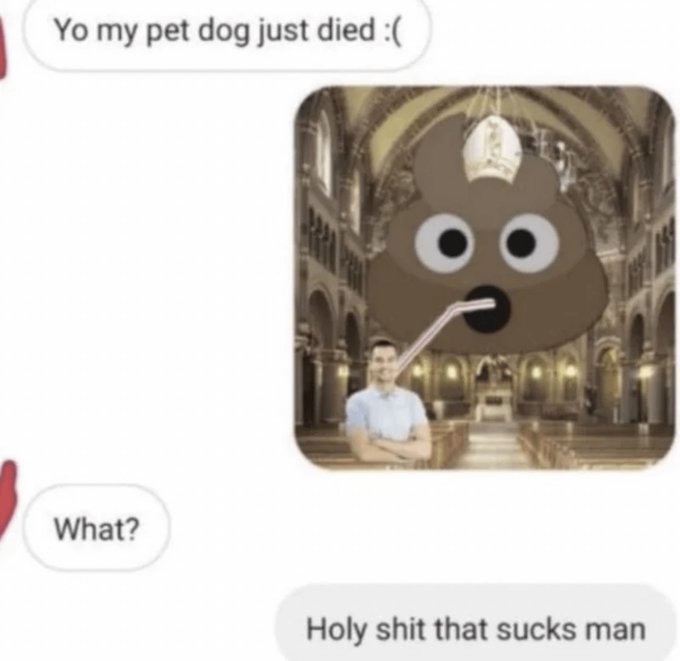Click the poop emoji's right eye
The height and width of the screenshot is (661, 680).
tap(529, 242)
